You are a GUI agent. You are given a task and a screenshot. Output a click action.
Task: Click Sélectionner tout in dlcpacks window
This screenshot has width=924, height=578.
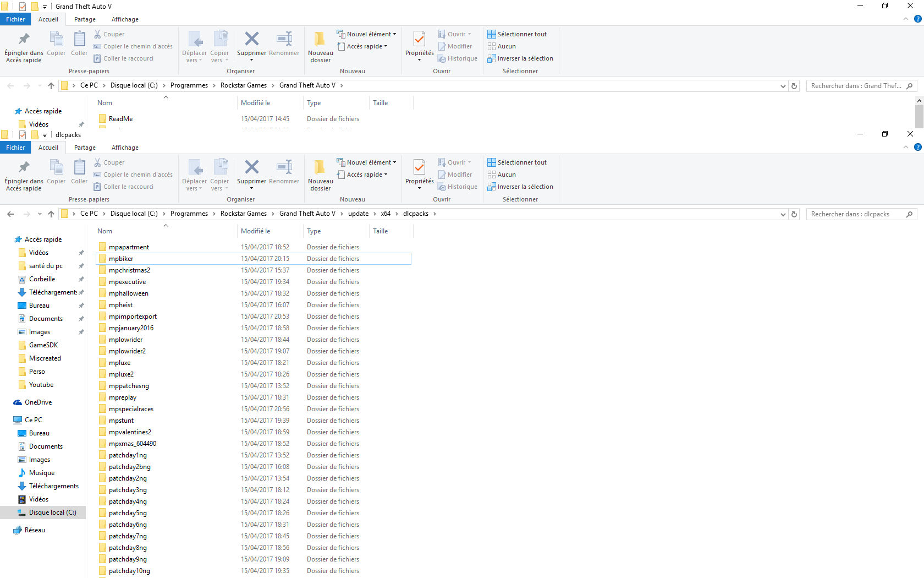coord(517,162)
